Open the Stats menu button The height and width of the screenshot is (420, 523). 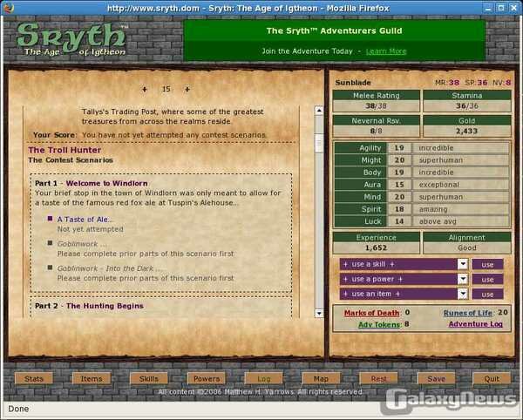tap(34, 379)
